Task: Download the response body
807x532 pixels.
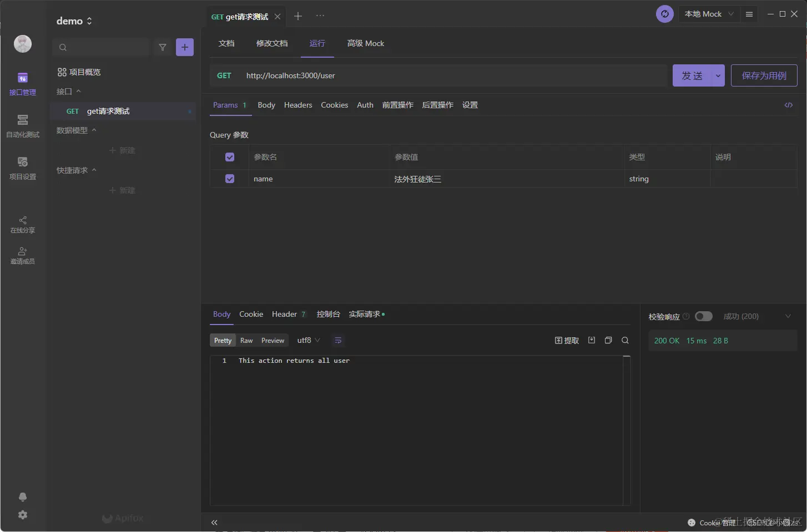Action: coord(592,340)
